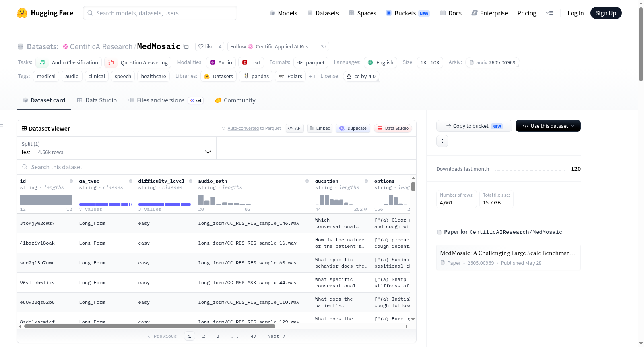Open the Embed button
The width and height of the screenshot is (644, 347).
[x=320, y=128]
